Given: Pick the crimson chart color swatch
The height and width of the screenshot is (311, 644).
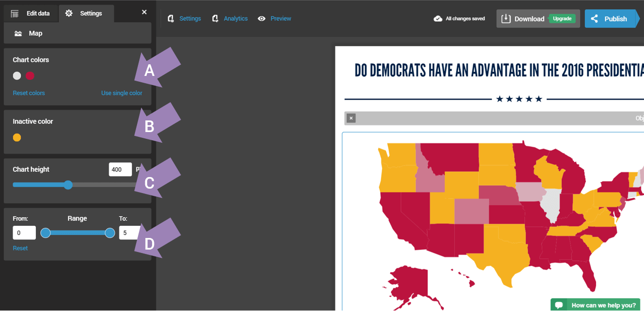Looking at the screenshot, I should [30, 75].
